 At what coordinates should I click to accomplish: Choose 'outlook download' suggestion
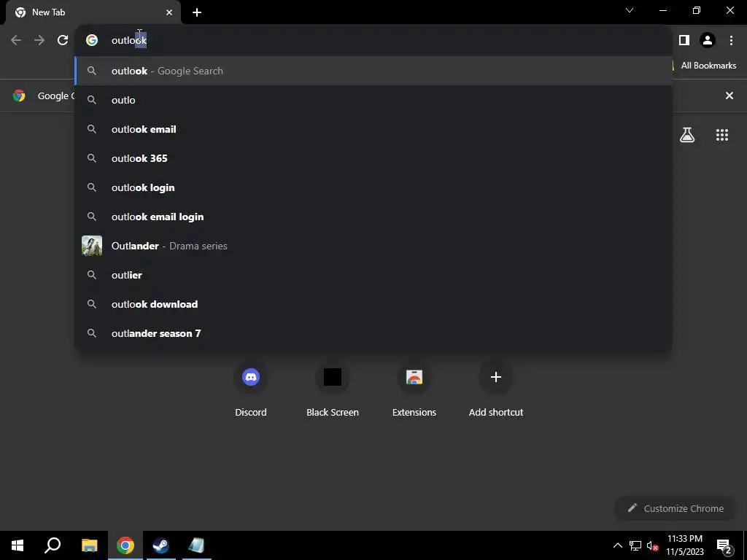pyautogui.click(x=373, y=304)
